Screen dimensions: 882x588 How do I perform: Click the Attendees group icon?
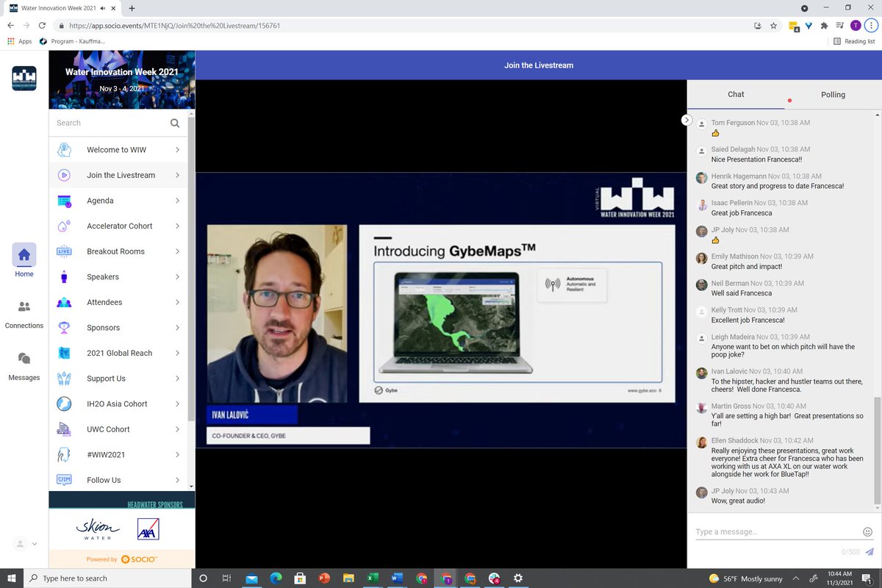pyautogui.click(x=64, y=302)
